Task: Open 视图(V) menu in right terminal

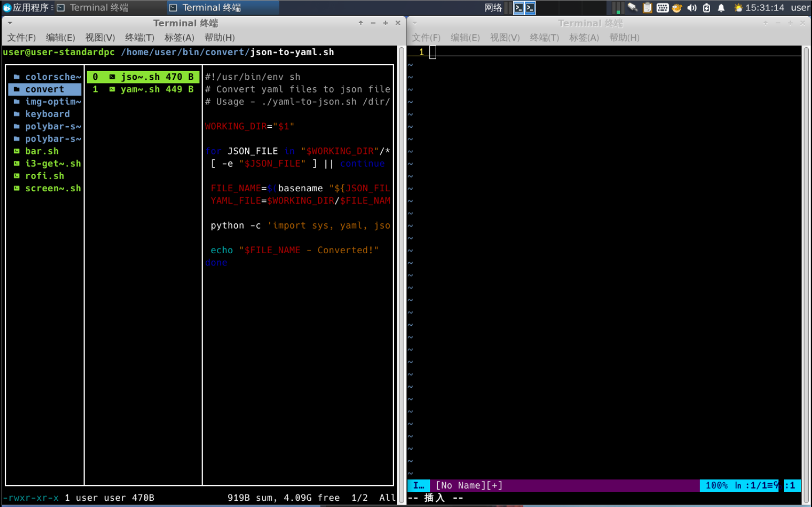Action: (505, 37)
